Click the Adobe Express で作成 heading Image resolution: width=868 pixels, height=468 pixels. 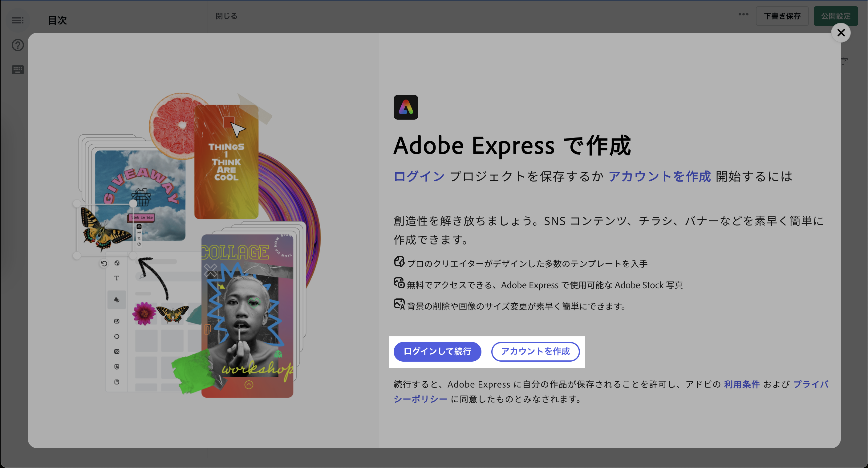pyautogui.click(x=512, y=146)
